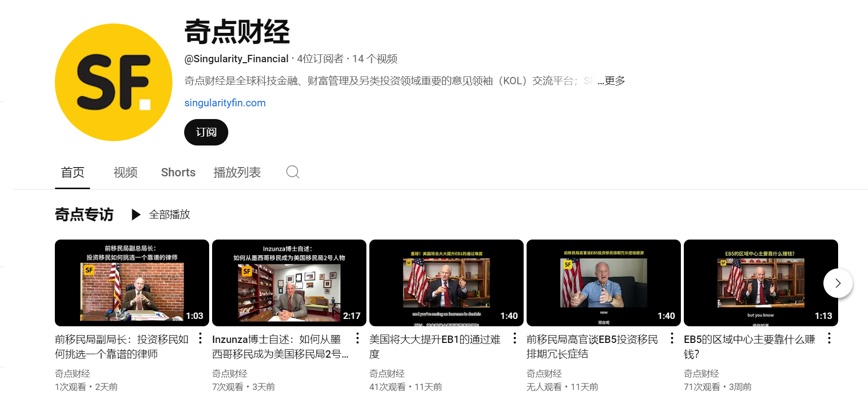Click 全部播放 to play all
Viewport: 868px width, 412px height.
[x=169, y=215]
